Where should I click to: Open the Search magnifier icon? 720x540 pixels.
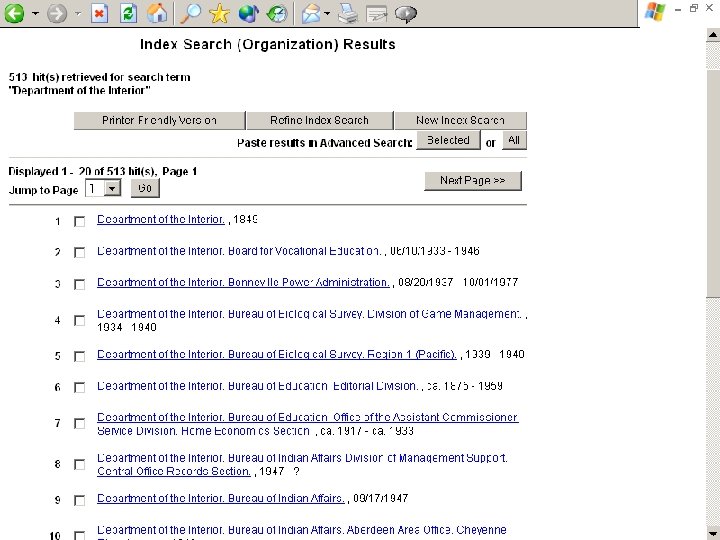click(x=190, y=13)
